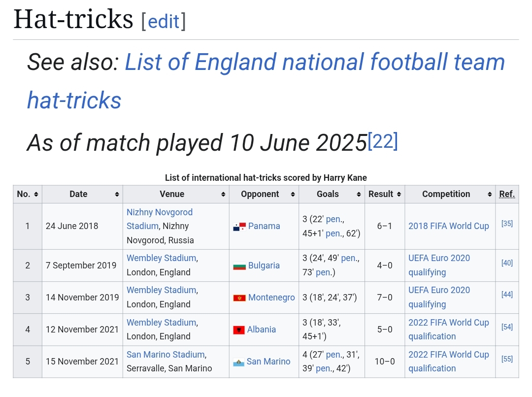Sort by Opponent column sort arrows
The width and height of the screenshot is (532, 397).
(293, 195)
